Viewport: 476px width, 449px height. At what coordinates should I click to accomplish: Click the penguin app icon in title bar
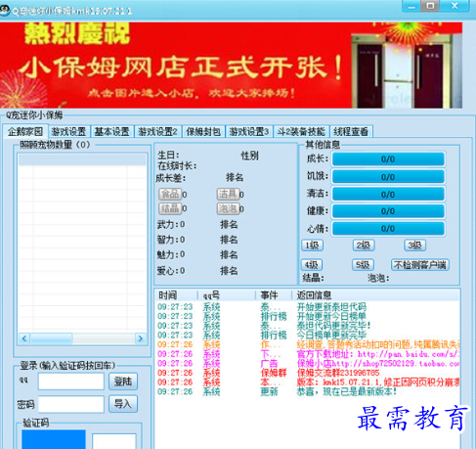click(5, 11)
